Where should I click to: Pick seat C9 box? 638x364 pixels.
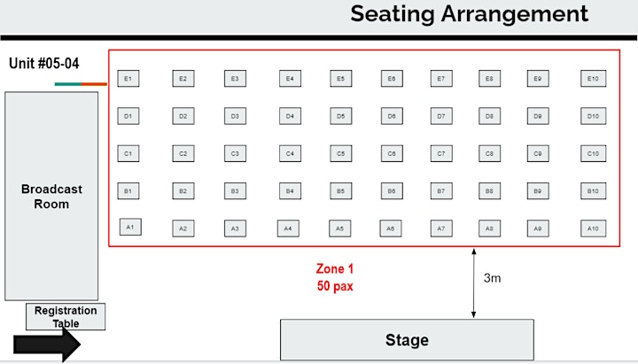click(538, 154)
